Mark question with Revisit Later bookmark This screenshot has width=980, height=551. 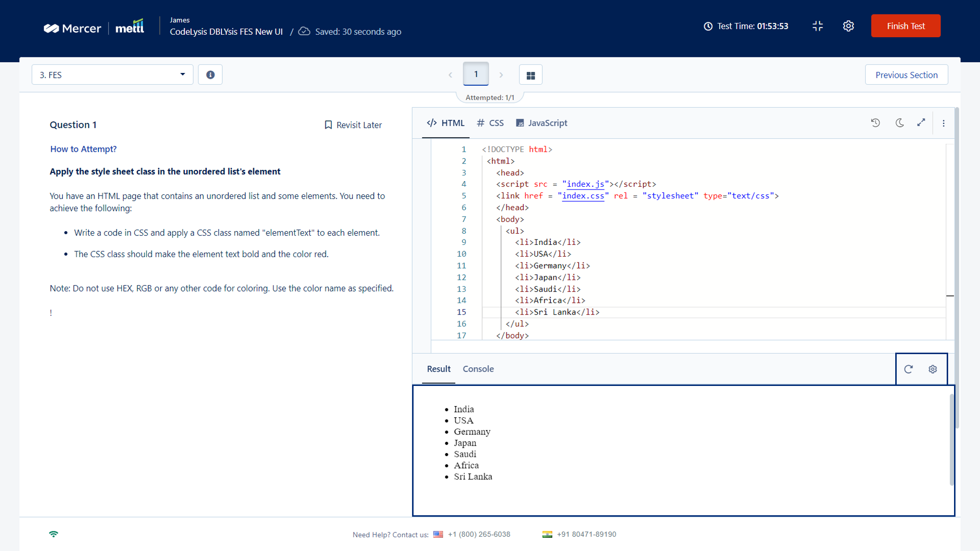353,125
